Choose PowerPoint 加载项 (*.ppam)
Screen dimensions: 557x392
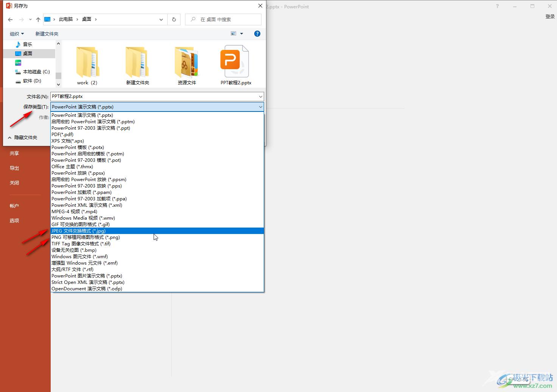(x=157, y=192)
